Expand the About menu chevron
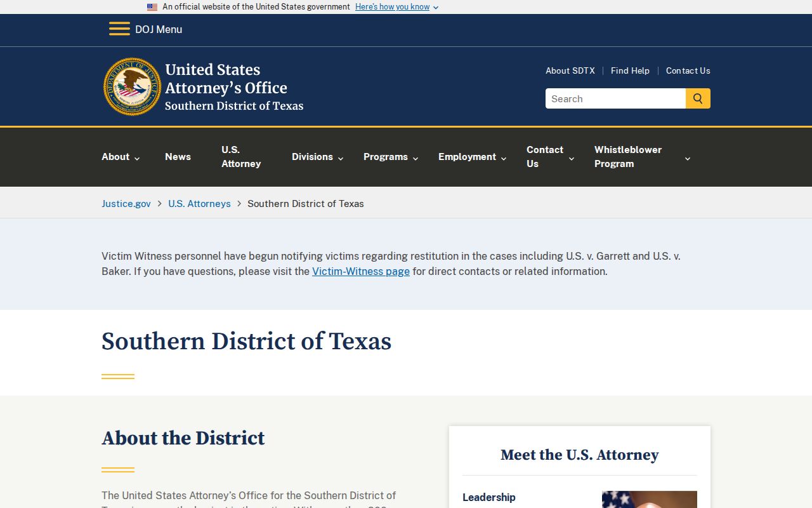The height and width of the screenshot is (508, 812). pos(137,158)
